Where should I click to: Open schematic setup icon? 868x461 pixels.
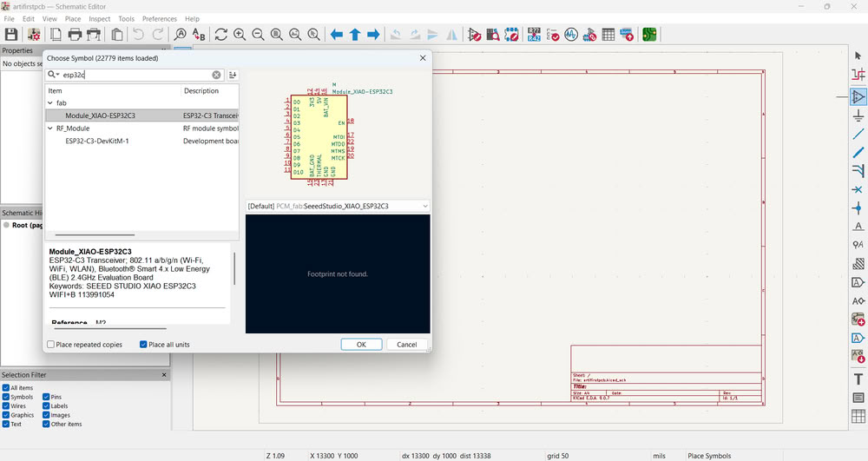coord(34,35)
